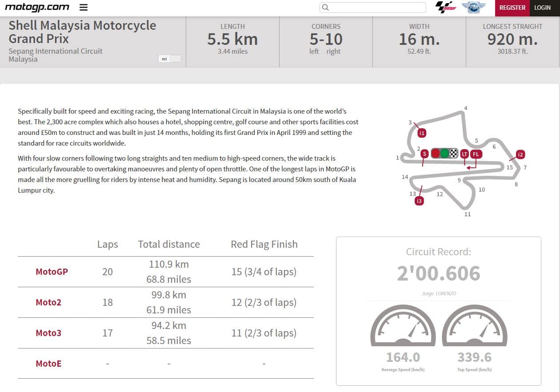Screen dimensions: 560x392
Task: Open the hamburger menu icon
Action: point(83,8)
